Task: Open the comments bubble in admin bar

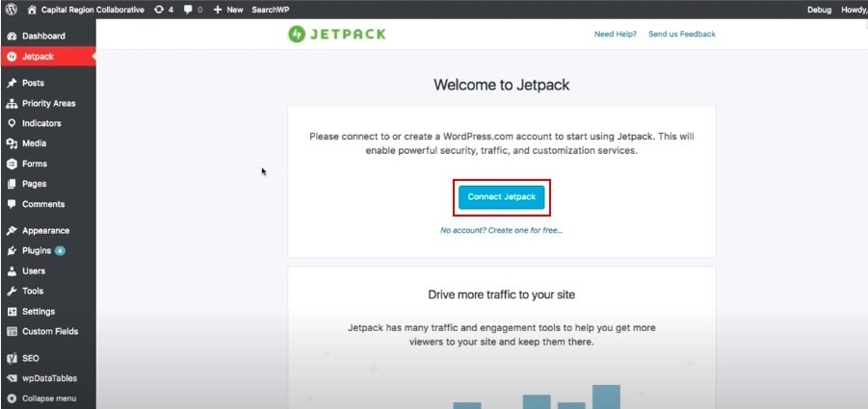Action: [x=193, y=10]
